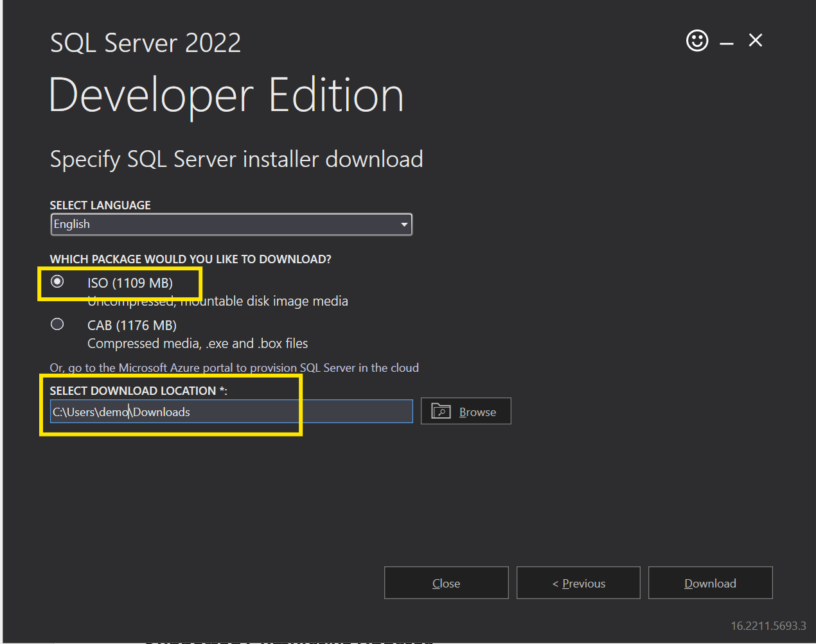Click the ISO (1109 MB) package label
This screenshot has height=644, width=816.
130,283
